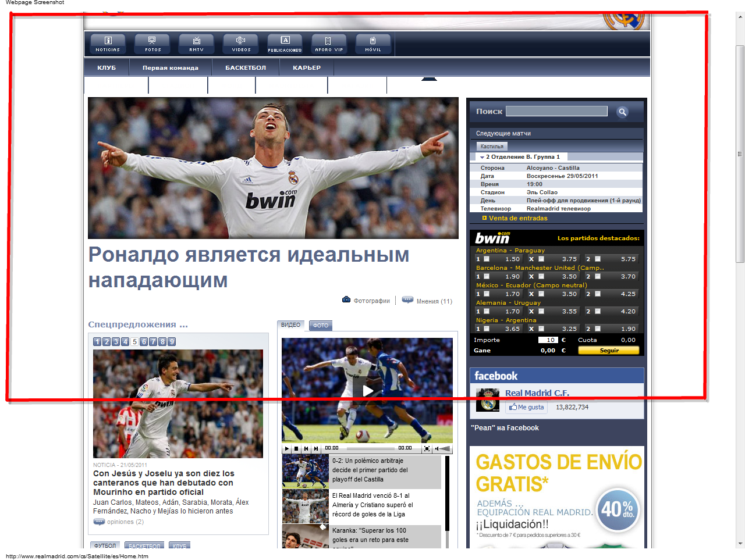The image size is (745, 560).
Task: Open the Real Madrid C.F. Facebook link
Action: tap(537, 393)
